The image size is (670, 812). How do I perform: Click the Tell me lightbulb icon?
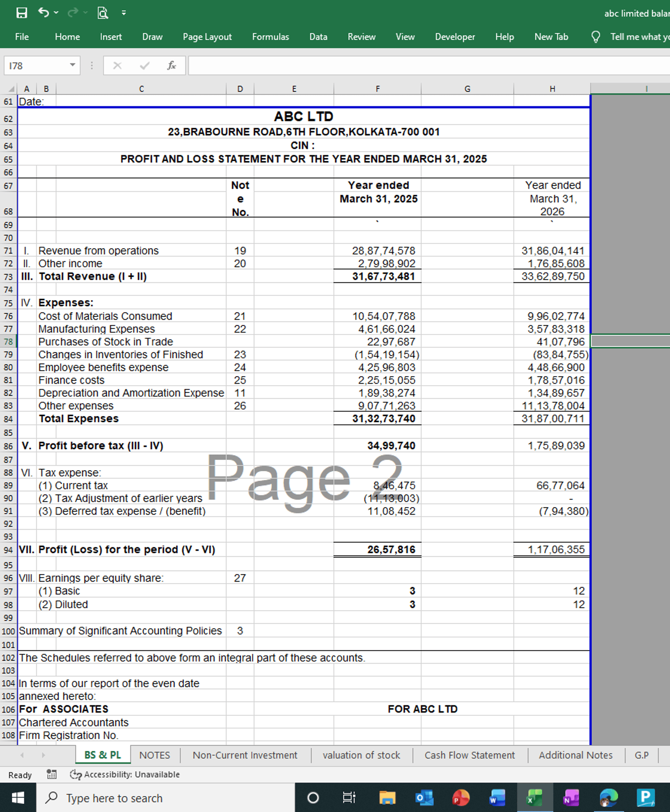(x=596, y=37)
